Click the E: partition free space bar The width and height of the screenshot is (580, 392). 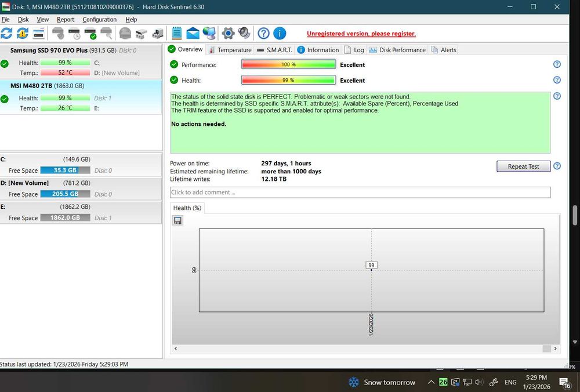point(65,218)
